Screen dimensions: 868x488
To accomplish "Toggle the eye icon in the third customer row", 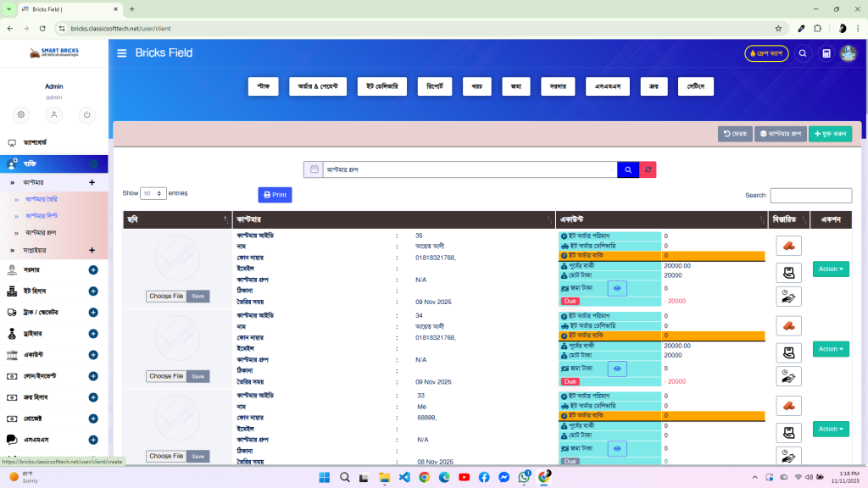I will (x=616, y=448).
